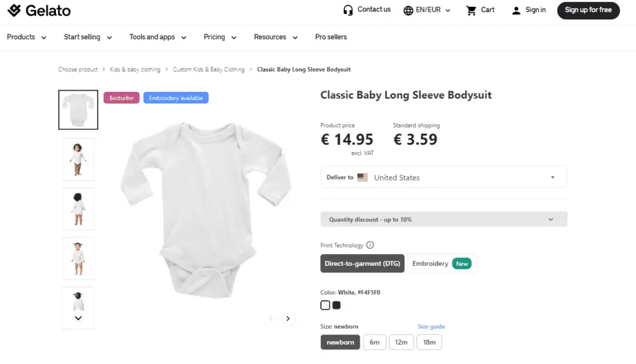The image size is (636, 364).
Task: Open the Size guide link
Action: (431, 327)
